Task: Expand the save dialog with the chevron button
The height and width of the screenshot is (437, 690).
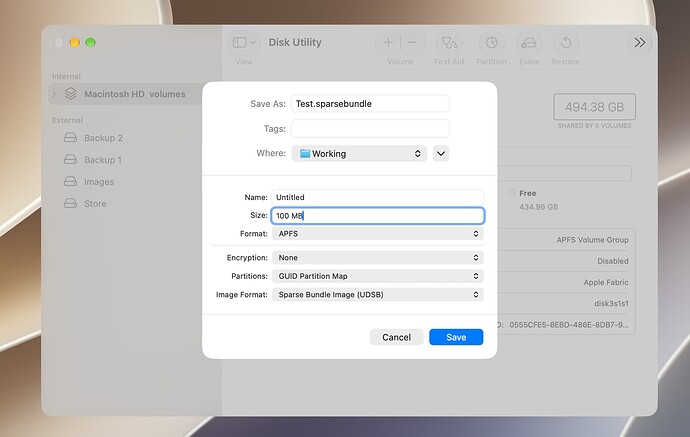Action: 440,154
